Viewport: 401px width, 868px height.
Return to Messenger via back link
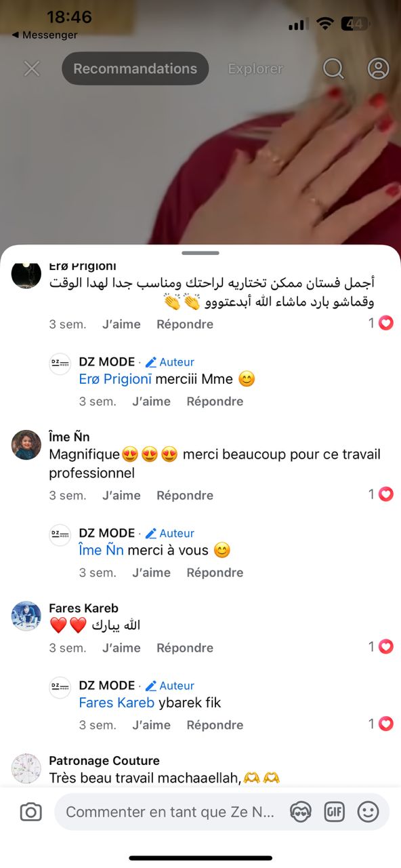pyautogui.click(x=45, y=35)
